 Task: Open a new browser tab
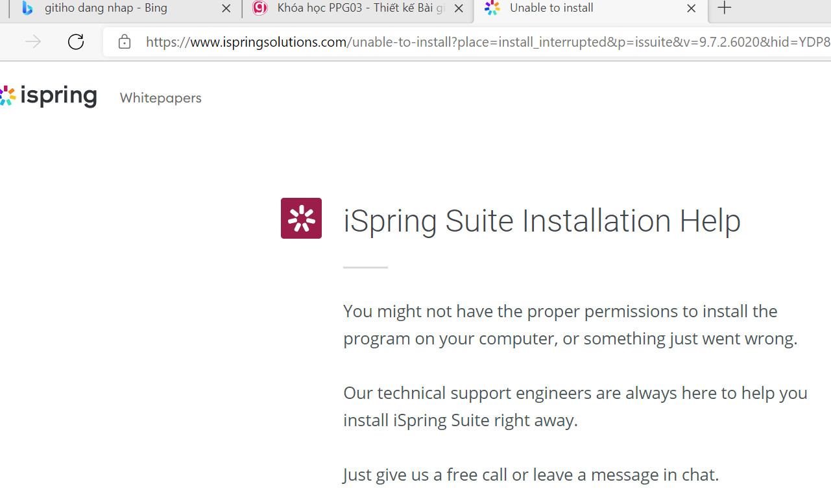[x=725, y=8]
